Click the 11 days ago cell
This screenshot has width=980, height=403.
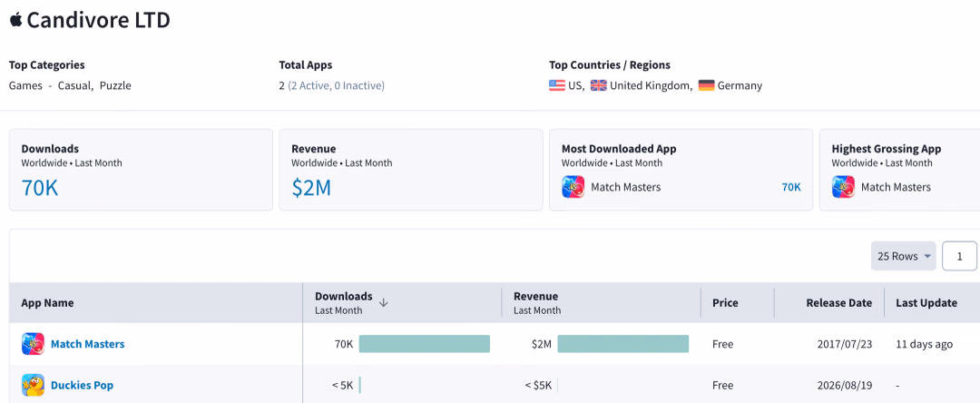coord(925,344)
